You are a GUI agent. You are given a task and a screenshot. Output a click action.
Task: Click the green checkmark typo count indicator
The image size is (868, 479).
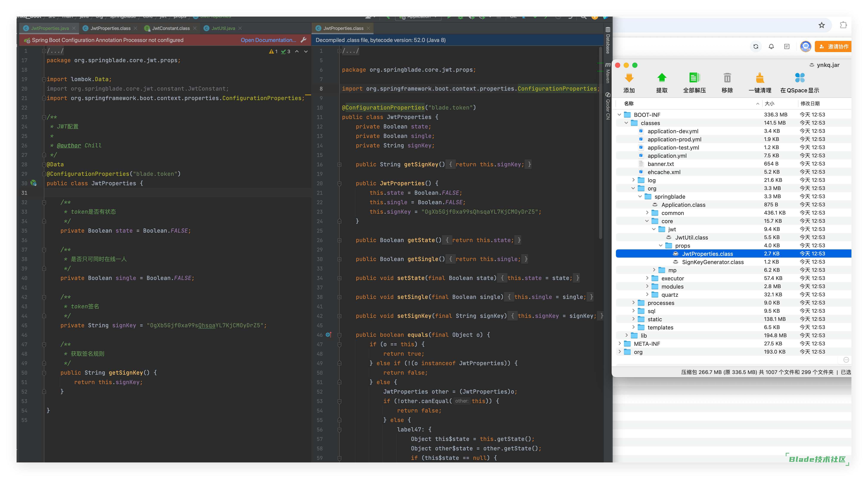pos(286,52)
